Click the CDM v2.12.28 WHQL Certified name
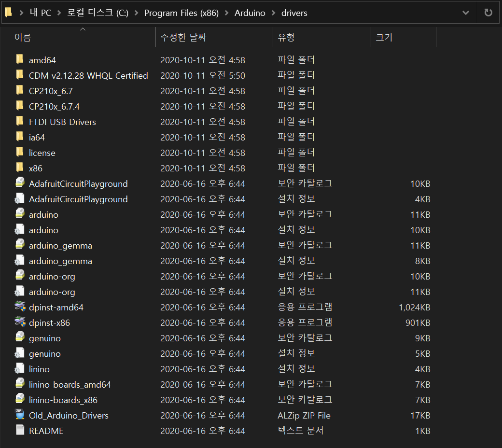Image resolution: width=502 pixels, height=448 pixels. pos(88,76)
